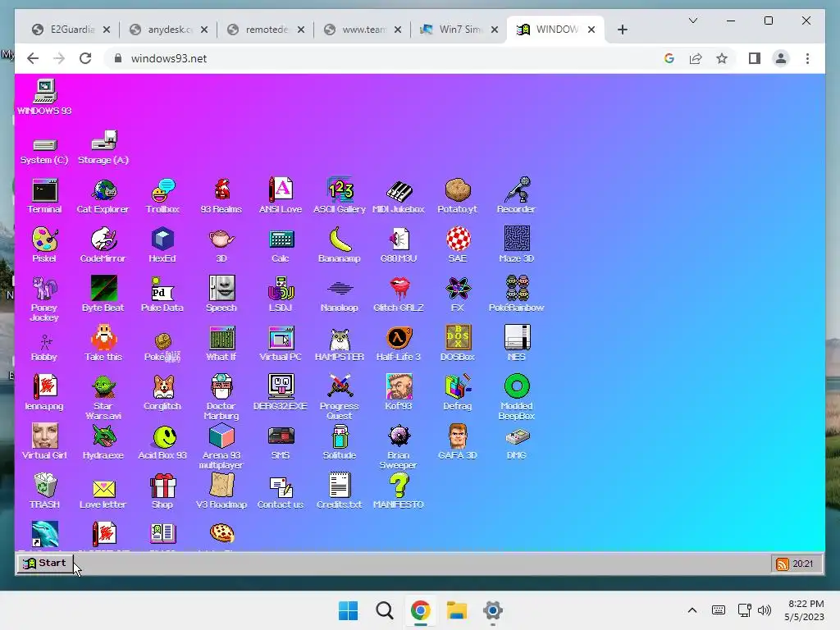
Task: Open the Corglitch corgi icon
Action: (162, 393)
